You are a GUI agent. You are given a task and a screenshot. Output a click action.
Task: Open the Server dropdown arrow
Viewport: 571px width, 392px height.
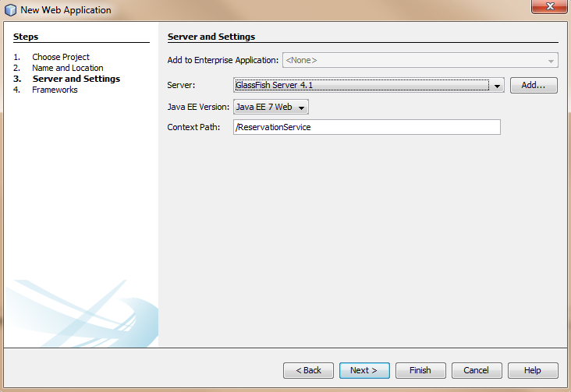coord(497,86)
